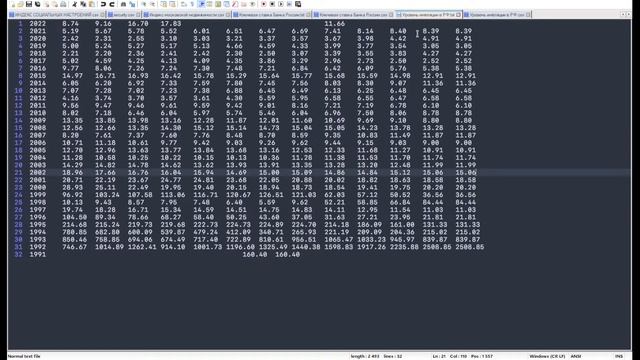The image size is (640, 360).
Task: Switch to Индекс московской недвижимости.csv tab
Action: [186, 15]
